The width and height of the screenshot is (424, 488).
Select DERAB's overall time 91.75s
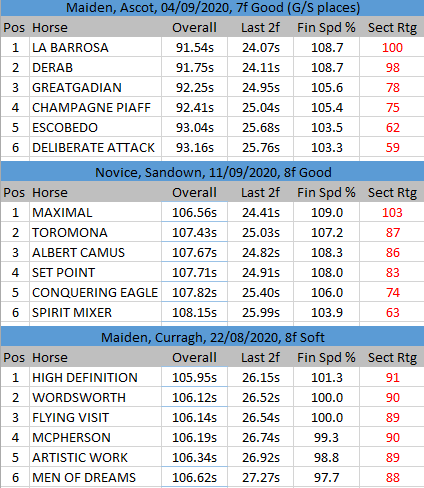pyautogui.click(x=194, y=67)
